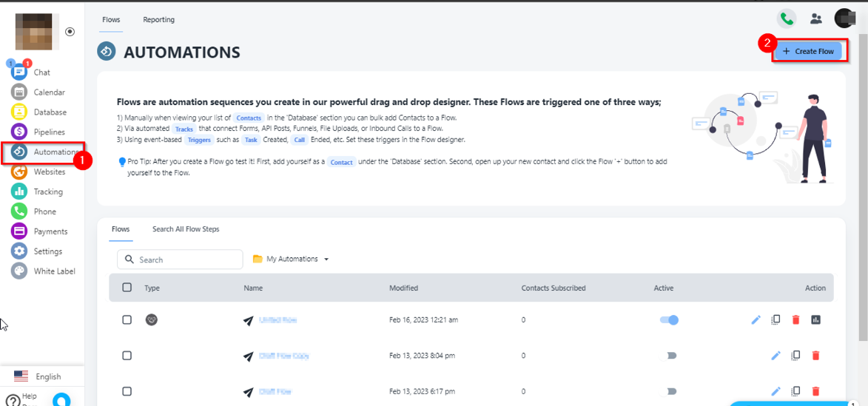868x406 pixels.
Task: Toggle active switch for the Feb 16 flow
Action: 669,320
